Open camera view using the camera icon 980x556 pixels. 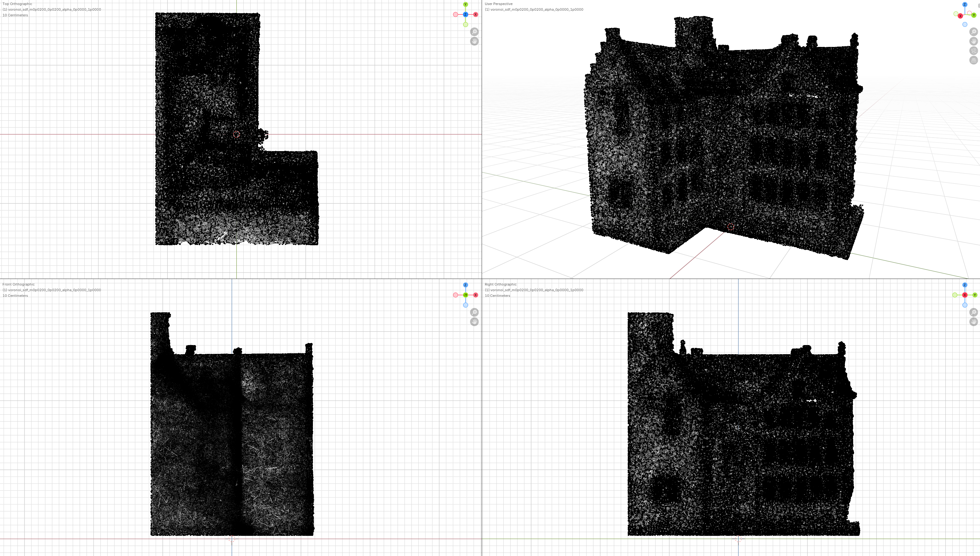pos(974,50)
